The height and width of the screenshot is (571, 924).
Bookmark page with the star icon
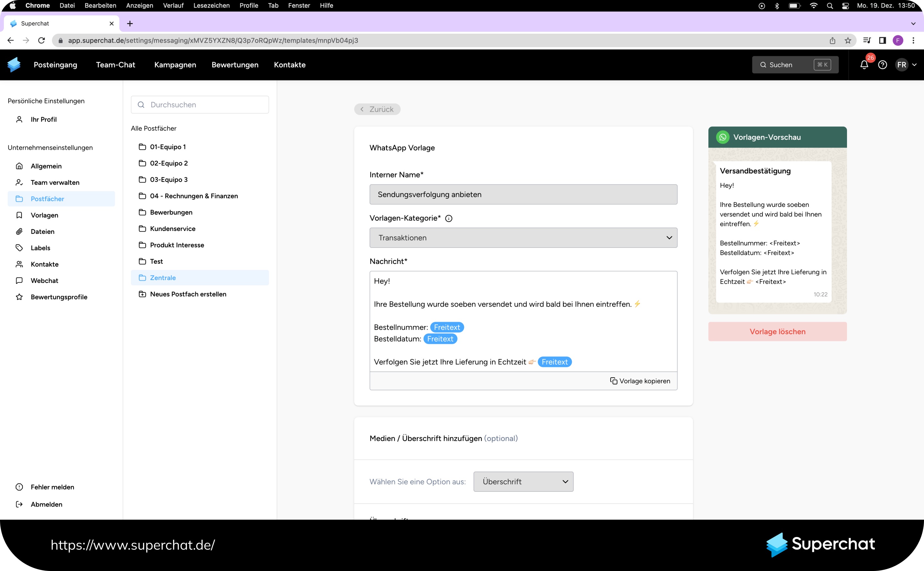[x=848, y=40]
